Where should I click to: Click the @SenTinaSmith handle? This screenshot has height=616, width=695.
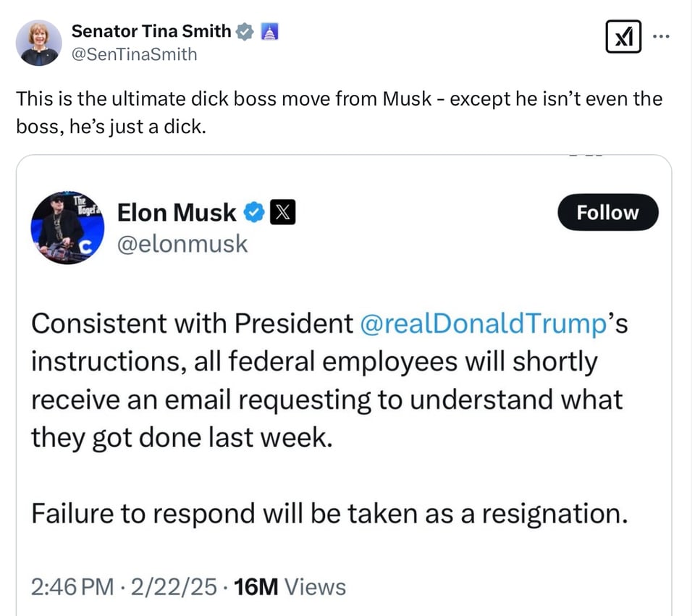(134, 54)
